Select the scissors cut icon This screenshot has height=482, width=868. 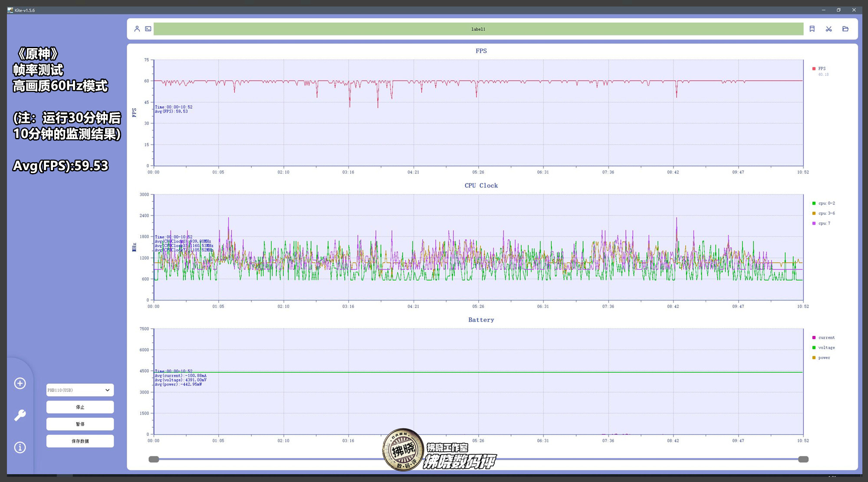pyautogui.click(x=829, y=29)
